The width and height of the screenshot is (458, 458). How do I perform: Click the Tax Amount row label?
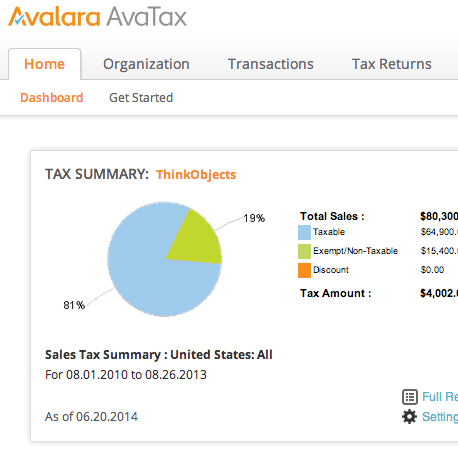(335, 293)
